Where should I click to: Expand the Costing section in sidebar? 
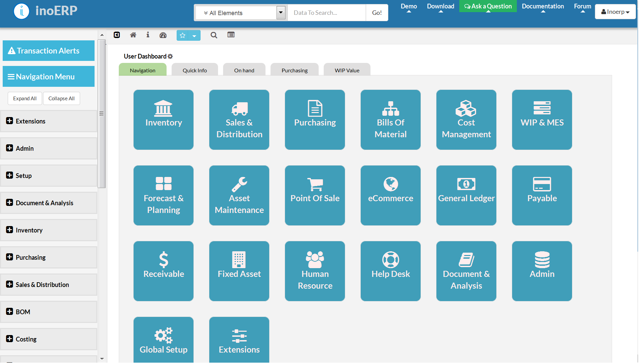(x=26, y=339)
